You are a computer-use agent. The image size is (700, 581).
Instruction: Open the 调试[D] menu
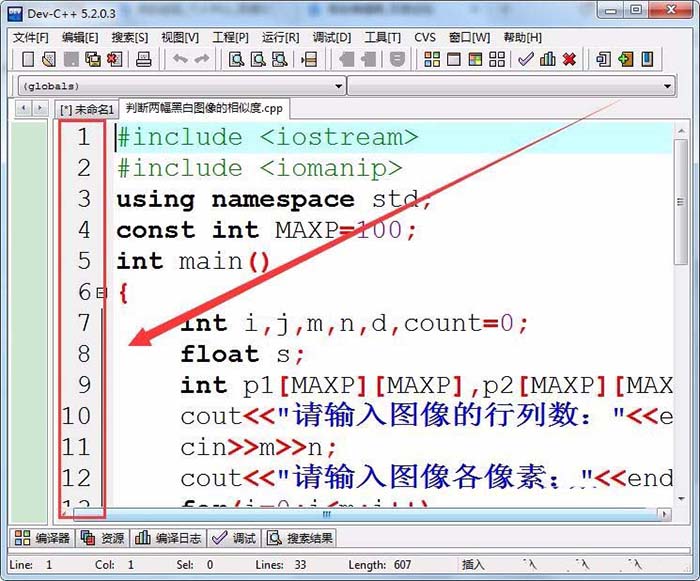332,38
